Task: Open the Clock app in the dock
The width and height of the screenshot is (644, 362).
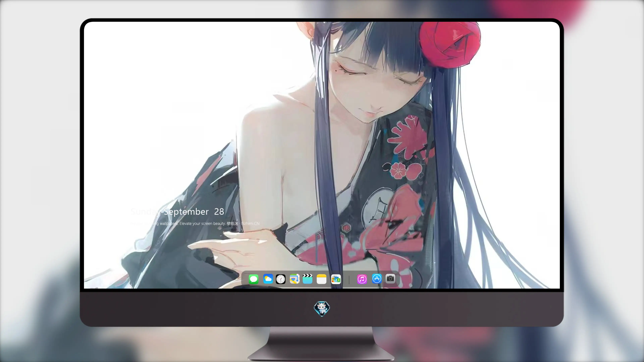Action: pyautogui.click(x=281, y=279)
